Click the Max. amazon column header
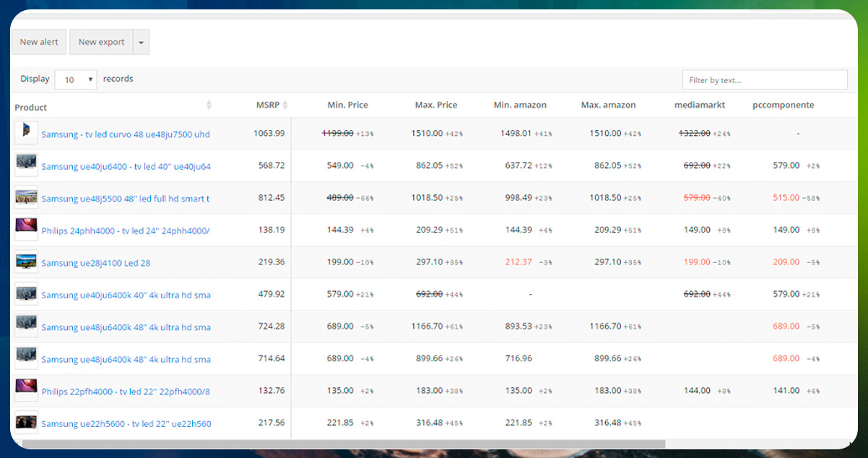Screen dimensions: 868x458 (608, 105)
